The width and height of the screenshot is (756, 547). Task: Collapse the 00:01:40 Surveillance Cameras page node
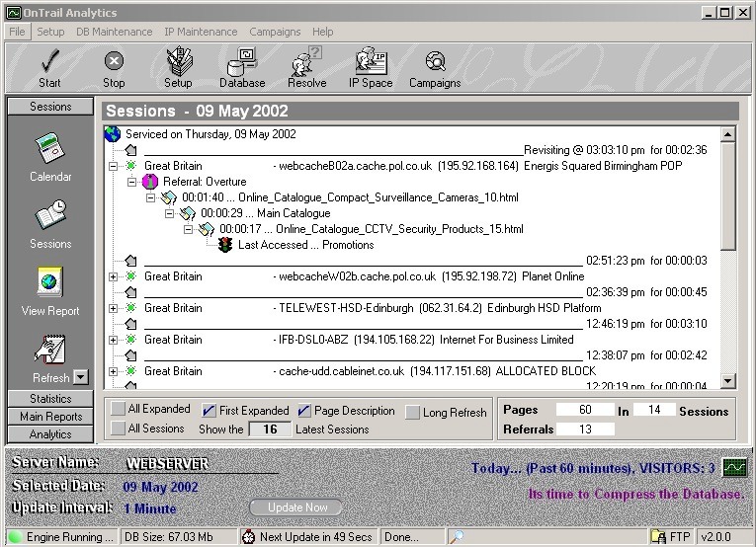[x=150, y=197]
